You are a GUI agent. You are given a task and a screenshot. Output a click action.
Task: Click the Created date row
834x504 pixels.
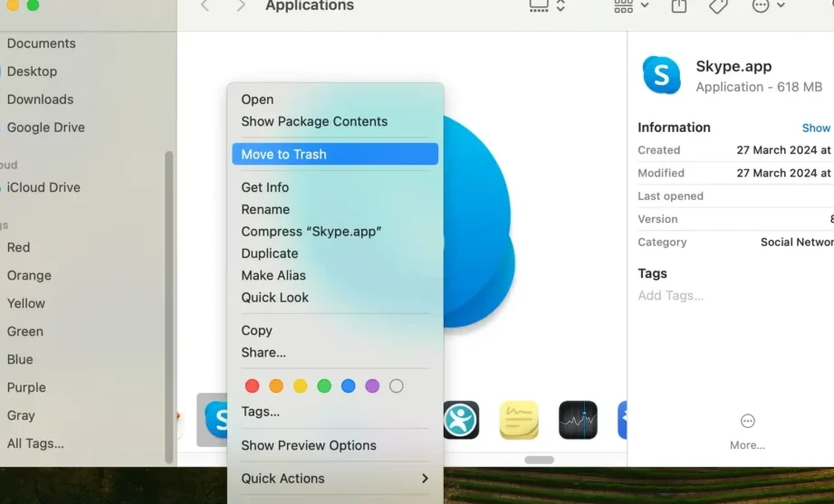735,150
